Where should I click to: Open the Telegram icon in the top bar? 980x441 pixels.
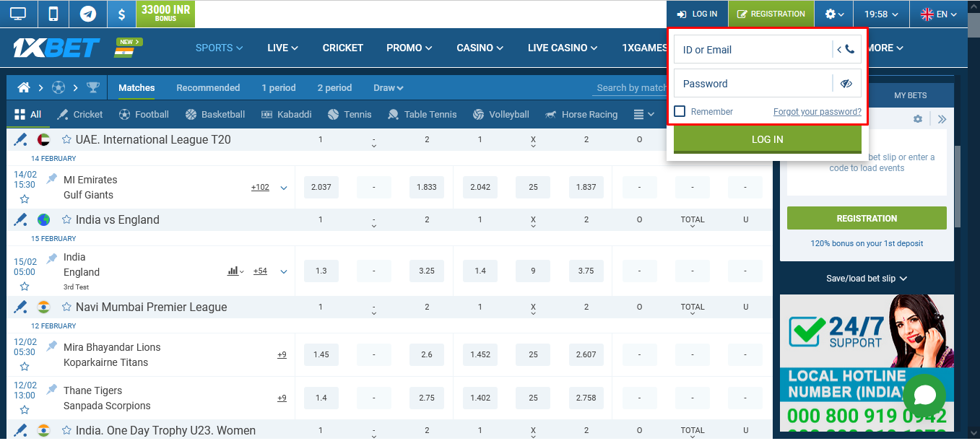pos(87,13)
